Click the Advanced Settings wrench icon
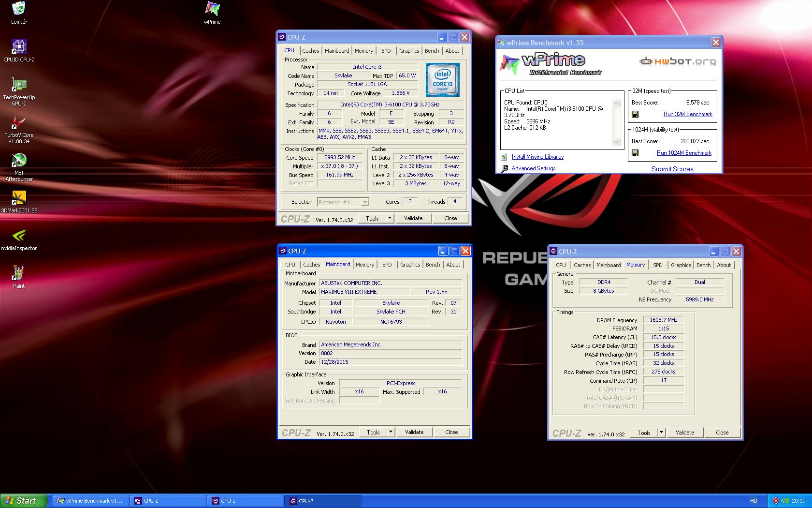The image size is (812, 508). [504, 168]
